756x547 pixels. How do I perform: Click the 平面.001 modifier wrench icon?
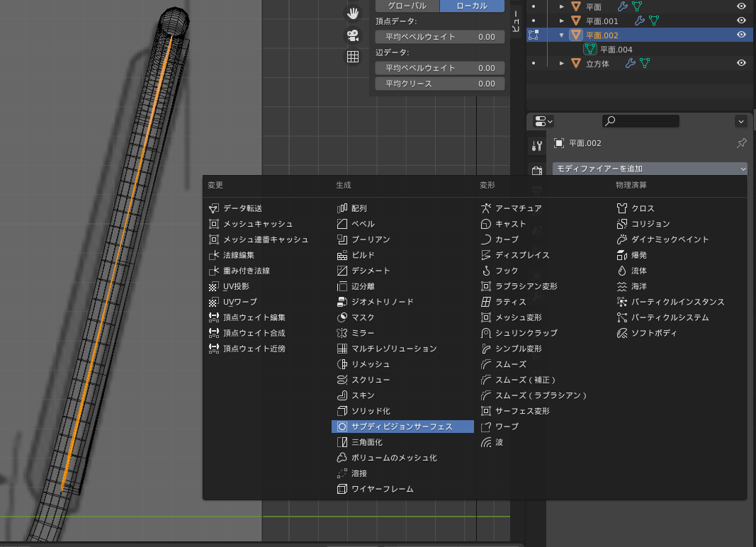(640, 21)
